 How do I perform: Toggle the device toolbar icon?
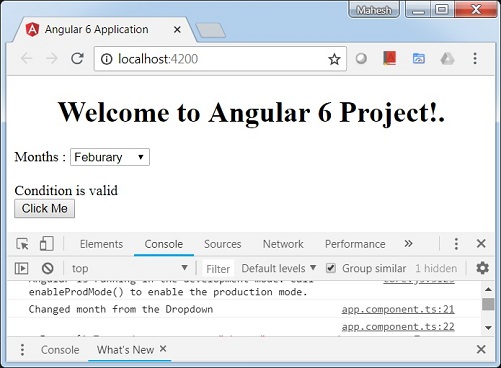pyautogui.click(x=47, y=244)
